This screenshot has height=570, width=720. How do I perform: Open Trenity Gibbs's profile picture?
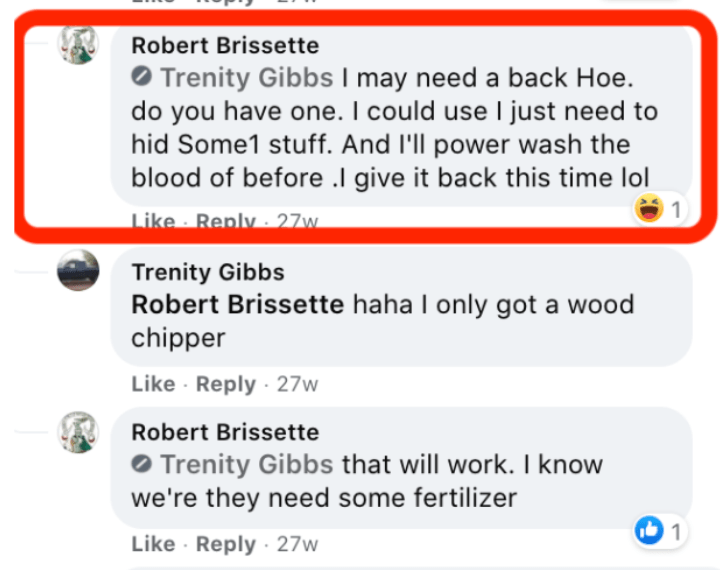(78, 270)
